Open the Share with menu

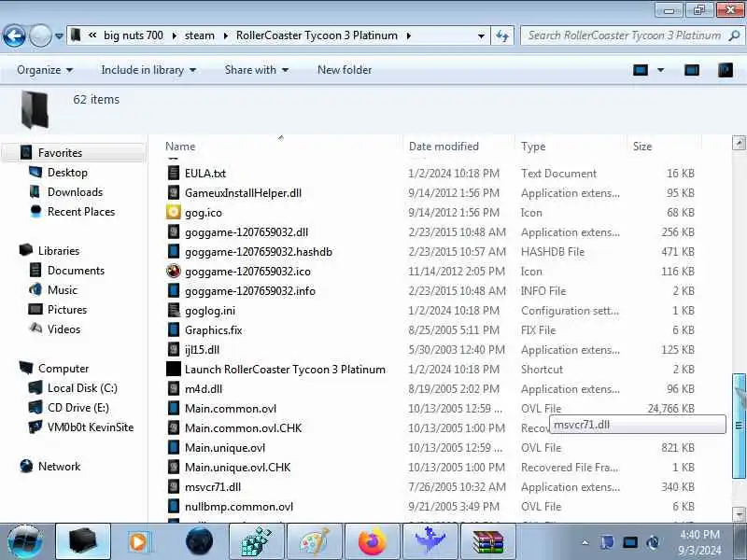pyautogui.click(x=256, y=70)
